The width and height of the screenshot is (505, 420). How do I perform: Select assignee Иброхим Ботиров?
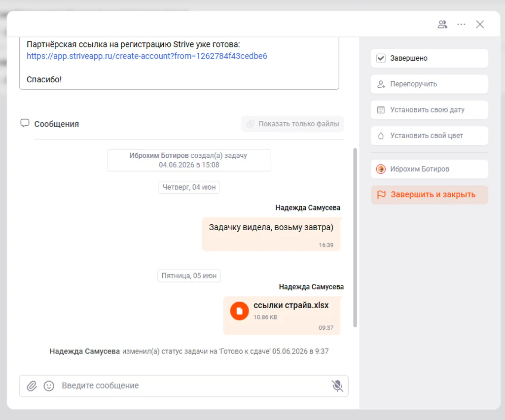pyautogui.click(x=430, y=169)
